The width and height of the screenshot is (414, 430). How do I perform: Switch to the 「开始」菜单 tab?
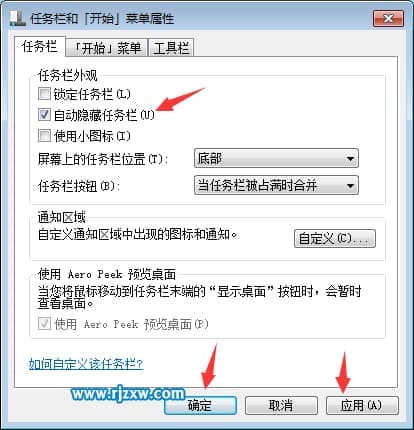pyautogui.click(x=107, y=48)
